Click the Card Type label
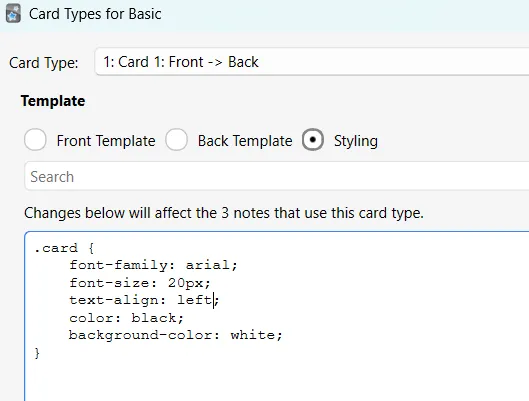The height and width of the screenshot is (401, 529). tap(44, 63)
